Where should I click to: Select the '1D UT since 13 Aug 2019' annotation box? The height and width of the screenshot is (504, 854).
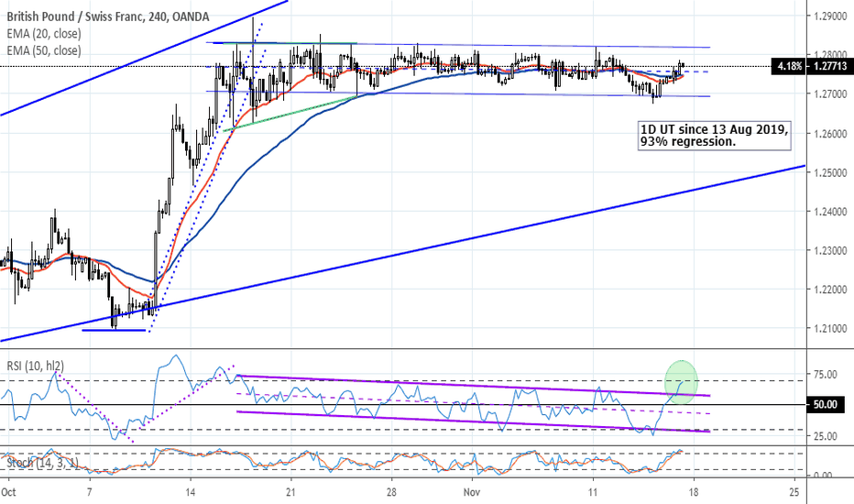pyautogui.click(x=713, y=137)
